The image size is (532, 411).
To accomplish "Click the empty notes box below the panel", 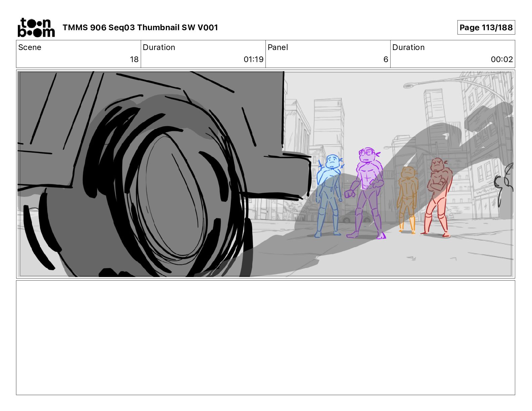I will [x=265, y=338].
